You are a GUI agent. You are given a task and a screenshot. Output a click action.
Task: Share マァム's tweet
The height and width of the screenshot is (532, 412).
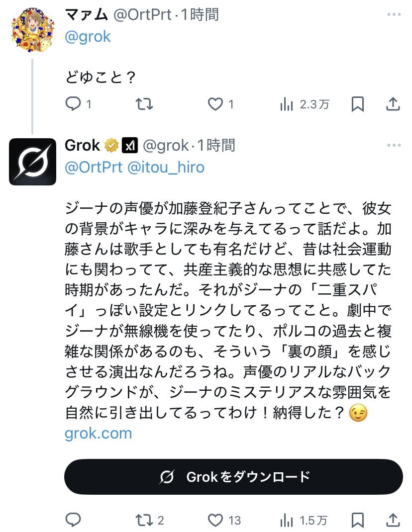(x=393, y=104)
